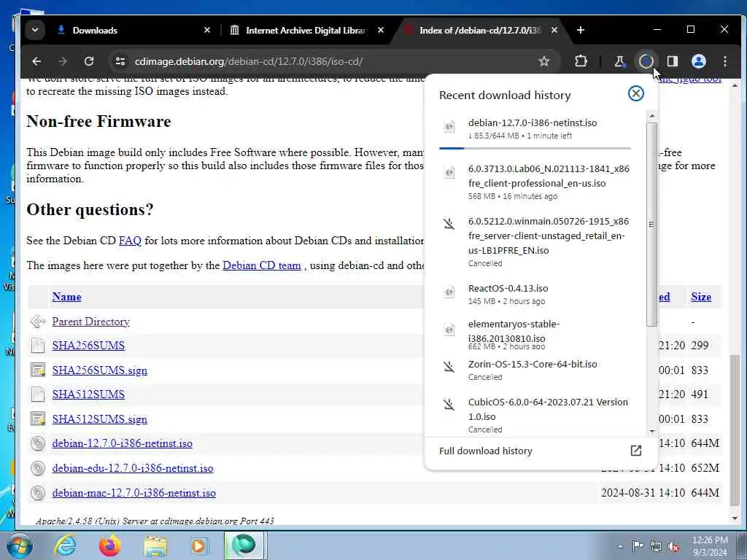This screenshot has height=560, width=747.
Task: Open the Chrome profile avatar
Action: (x=698, y=61)
